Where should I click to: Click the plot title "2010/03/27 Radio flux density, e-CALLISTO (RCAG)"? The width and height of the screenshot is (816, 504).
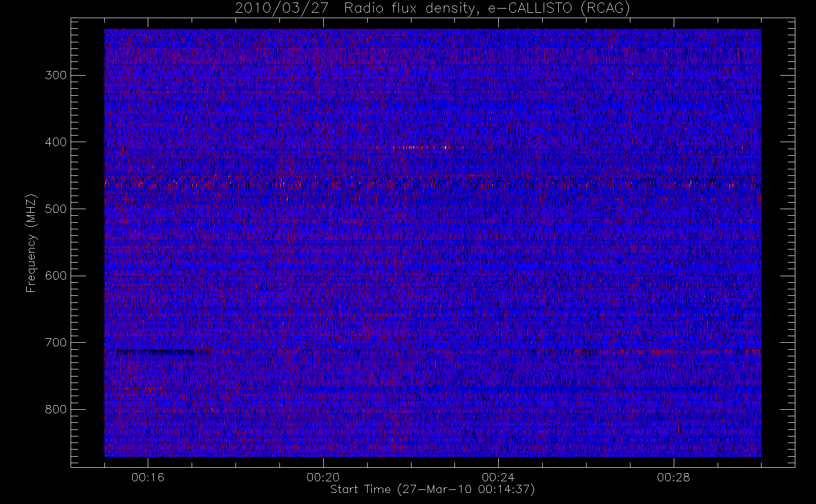[x=433, y=9]
